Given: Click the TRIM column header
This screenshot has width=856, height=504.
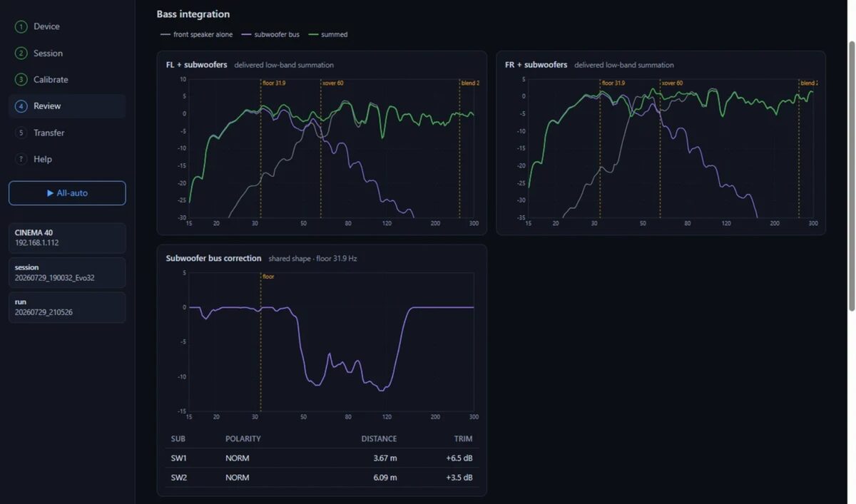Looking at the screenshot, I should coord(463,439).
